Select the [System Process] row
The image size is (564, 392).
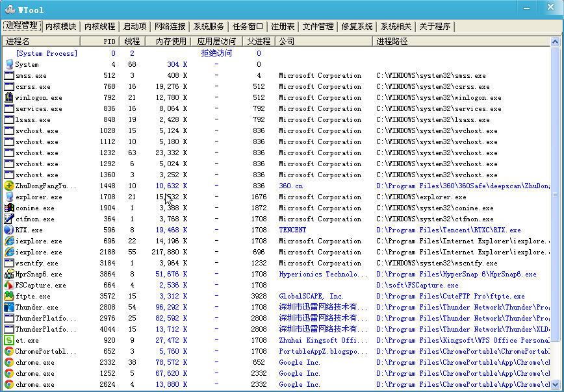pyautogui.click(x=276, y=53)
